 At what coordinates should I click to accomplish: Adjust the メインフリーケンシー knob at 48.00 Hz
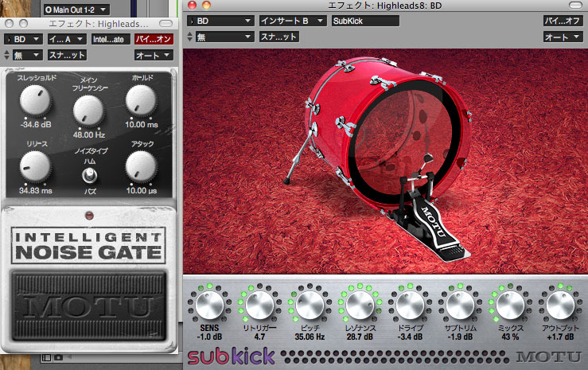pos(88,111)
